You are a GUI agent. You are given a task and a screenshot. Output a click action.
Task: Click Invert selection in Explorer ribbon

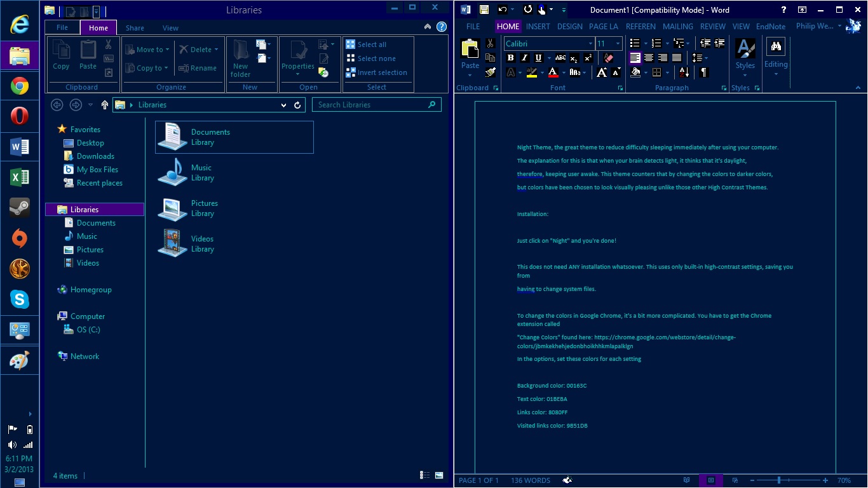[377, 72]
